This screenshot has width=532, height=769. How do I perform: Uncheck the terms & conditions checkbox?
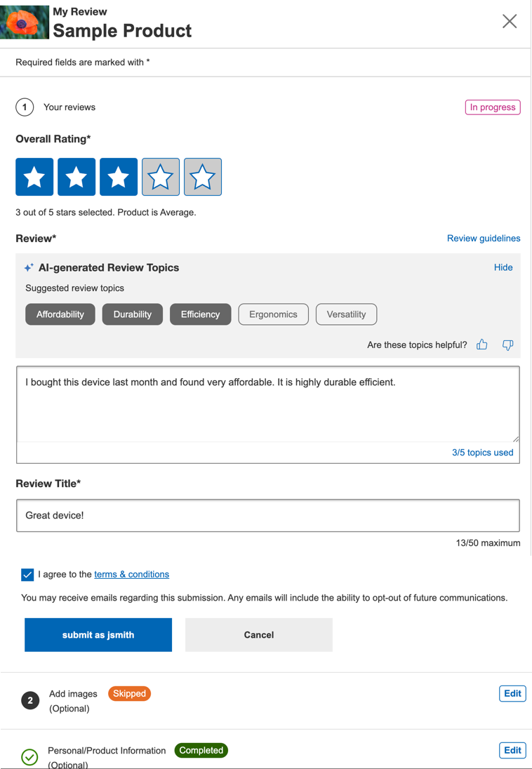(x=27, y=575)
